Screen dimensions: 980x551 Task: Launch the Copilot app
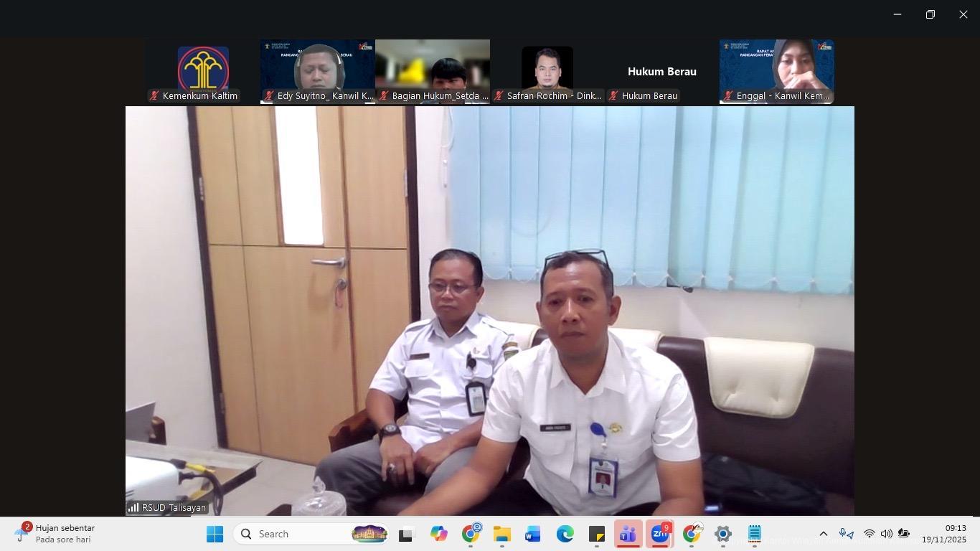(438, 534)
